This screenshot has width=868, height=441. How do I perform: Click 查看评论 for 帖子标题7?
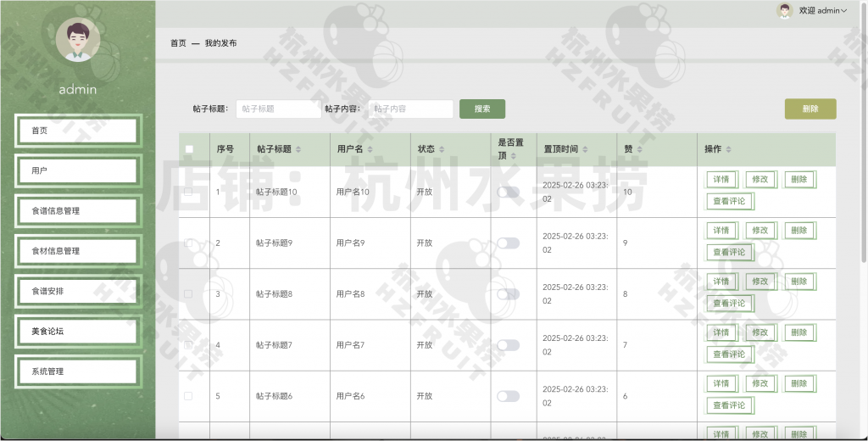[729, 354]
